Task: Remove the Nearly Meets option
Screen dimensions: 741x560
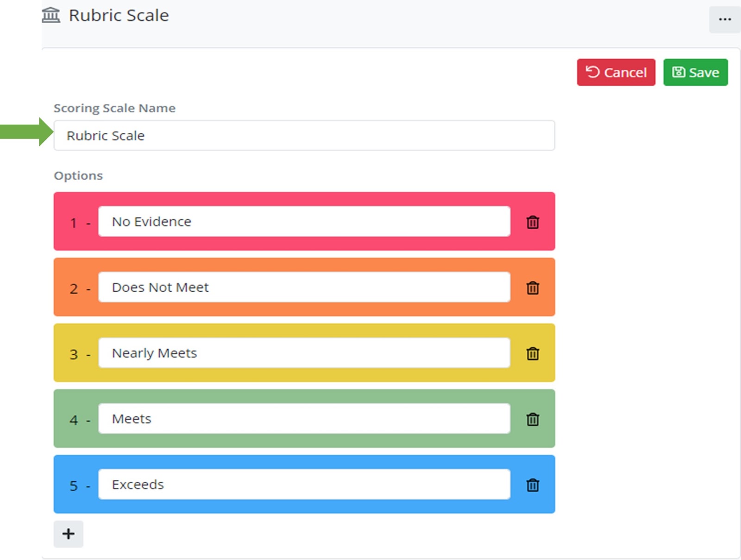Action: (533, 354)
